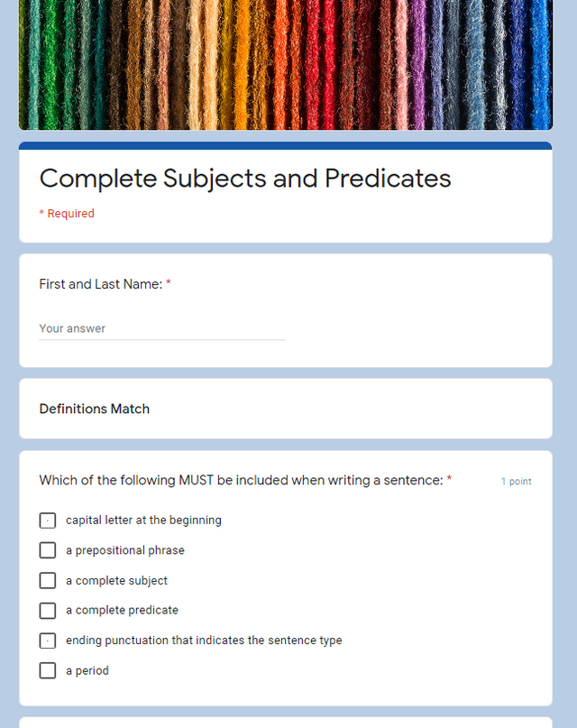Select the "a complete subject" checkbox
Screen dimensions: 577x728
tap(47, 580)
